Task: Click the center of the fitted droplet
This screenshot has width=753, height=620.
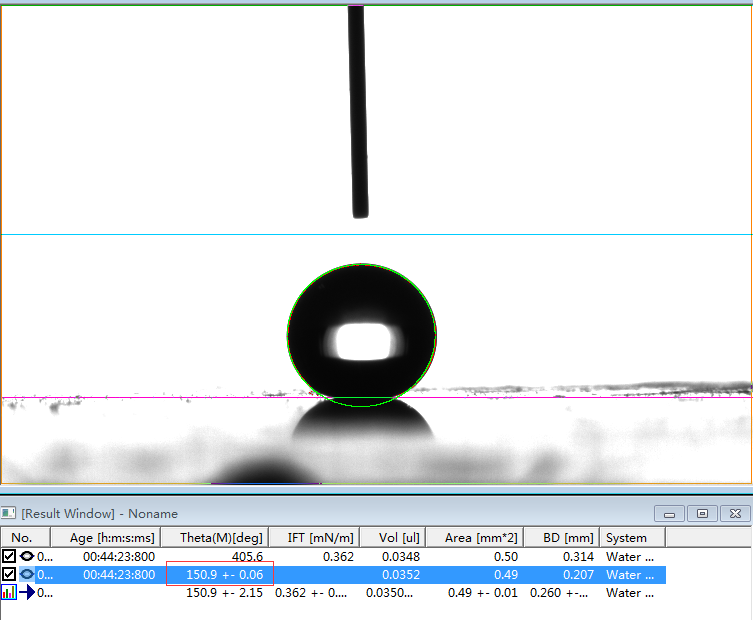Action: click(362, 335)
